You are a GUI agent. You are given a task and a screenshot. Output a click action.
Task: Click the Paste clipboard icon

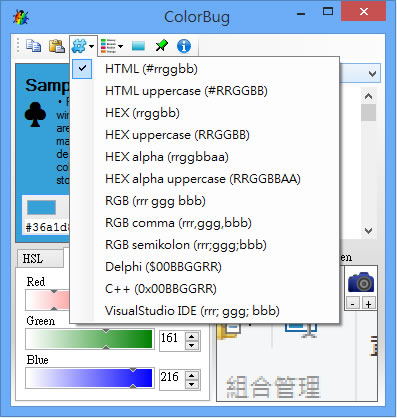tap(57, 46)
